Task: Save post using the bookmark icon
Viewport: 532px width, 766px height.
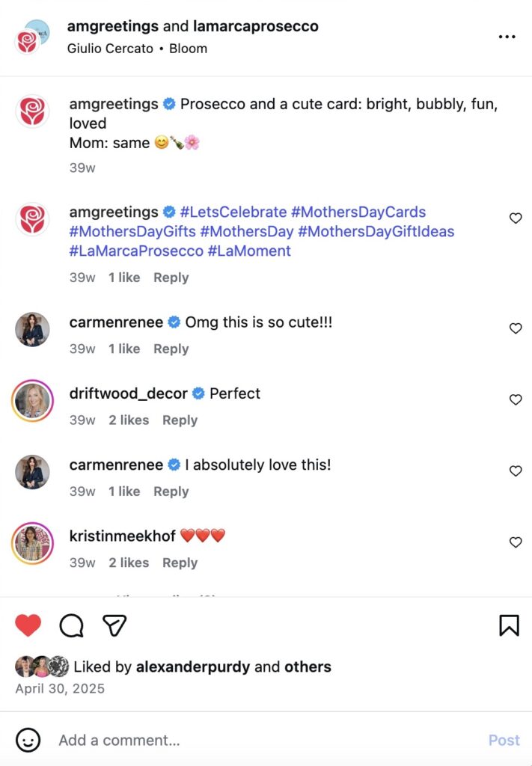Action: click(x=509, y=625)
